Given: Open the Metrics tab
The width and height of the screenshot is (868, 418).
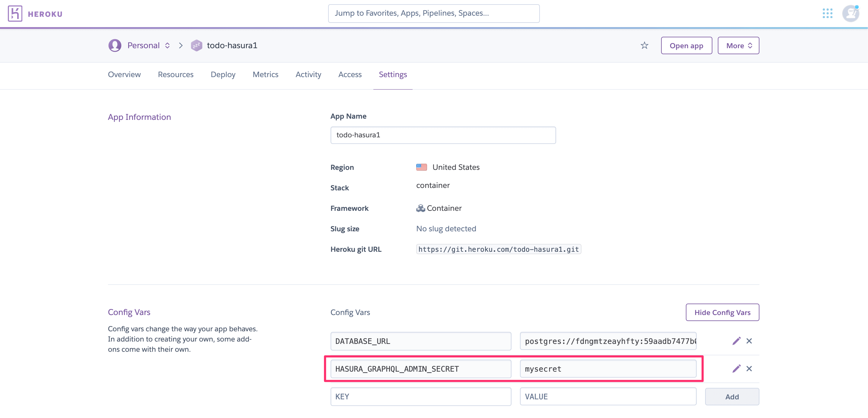Looking at the screenshot, I should coord(265,74).
